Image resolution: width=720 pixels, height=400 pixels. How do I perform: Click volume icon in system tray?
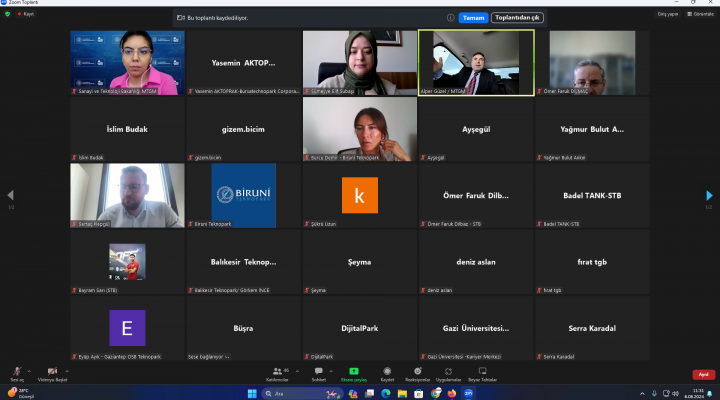coord(675,394)
